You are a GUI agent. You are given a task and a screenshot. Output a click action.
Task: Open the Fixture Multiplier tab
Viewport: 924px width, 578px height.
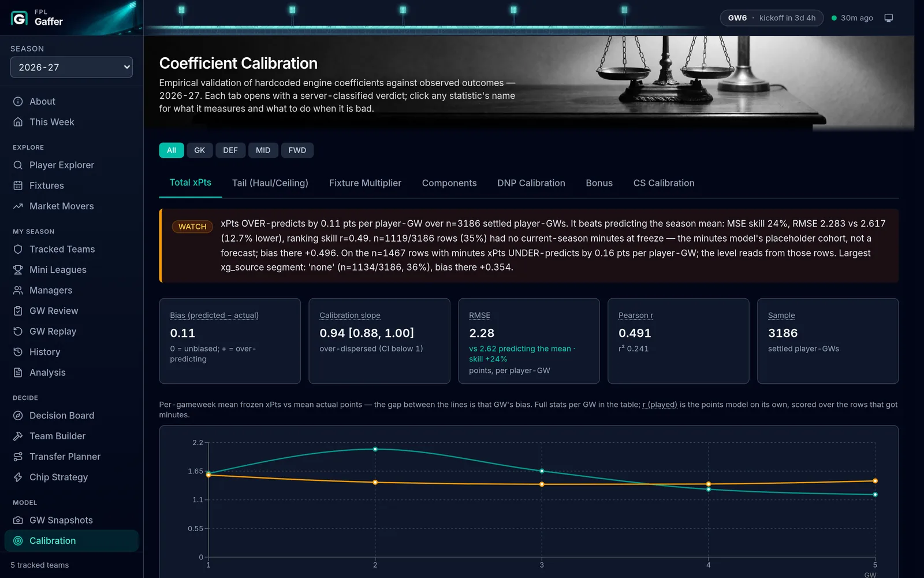365,183
